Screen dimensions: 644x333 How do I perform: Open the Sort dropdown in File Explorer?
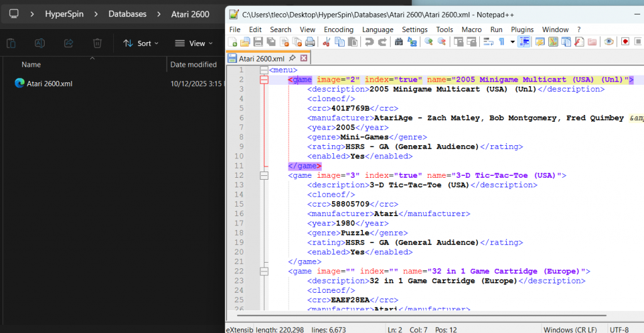pyautogui.click(x=141, y=43)
